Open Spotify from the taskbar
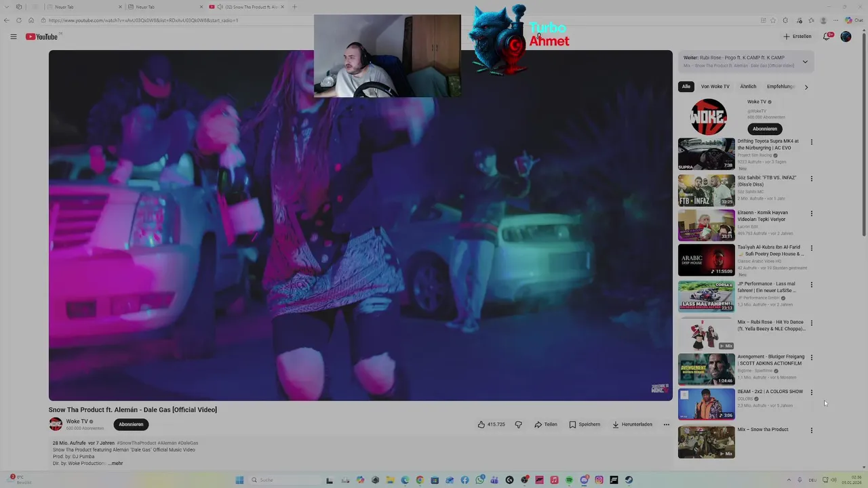The height and width of the screenshot is (488, 868). coord(569,480)
